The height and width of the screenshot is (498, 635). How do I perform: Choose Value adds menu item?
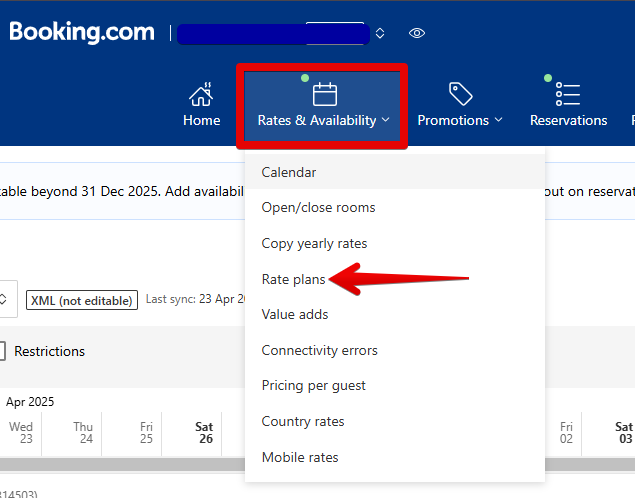click(x=395, y=314)
